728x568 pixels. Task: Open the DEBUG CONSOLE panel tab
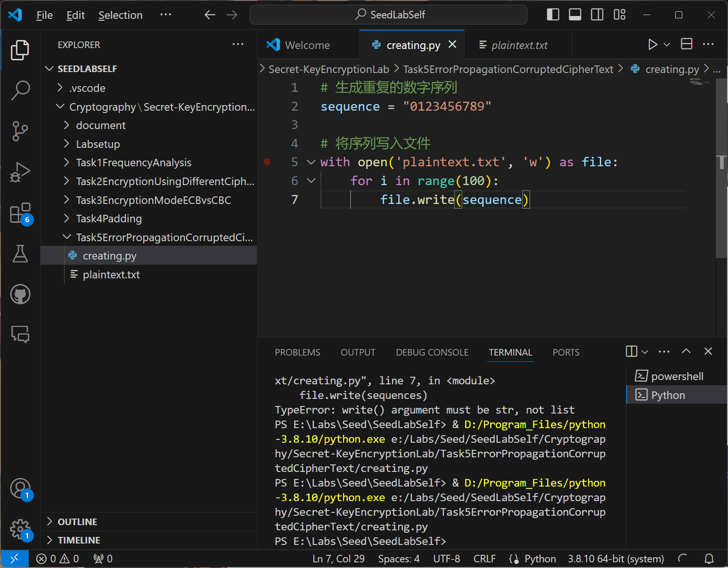point(432,353)
